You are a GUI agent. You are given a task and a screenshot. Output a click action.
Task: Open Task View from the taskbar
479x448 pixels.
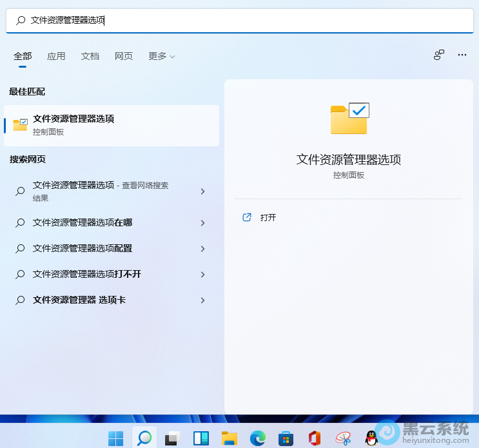(172, 438)
